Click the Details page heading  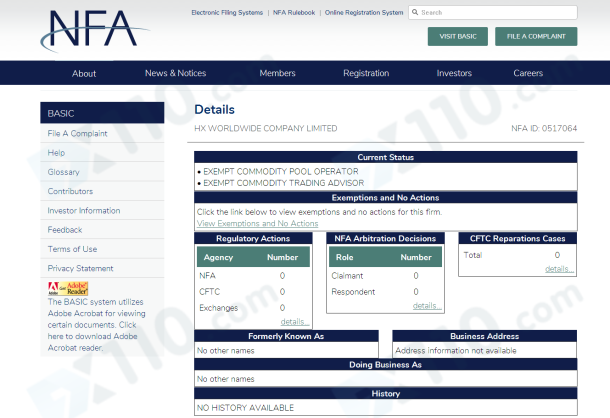click(214, 109)
